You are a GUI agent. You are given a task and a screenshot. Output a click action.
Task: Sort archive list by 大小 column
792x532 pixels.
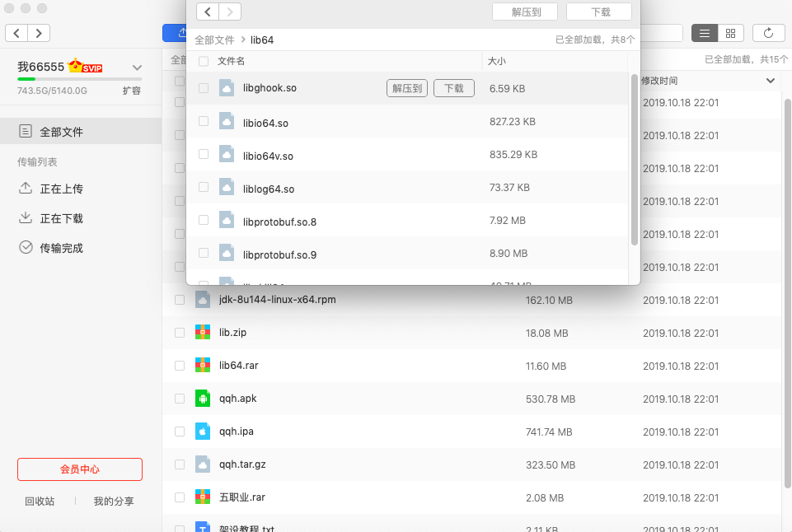pyautogui.click(x=497, y=61)
